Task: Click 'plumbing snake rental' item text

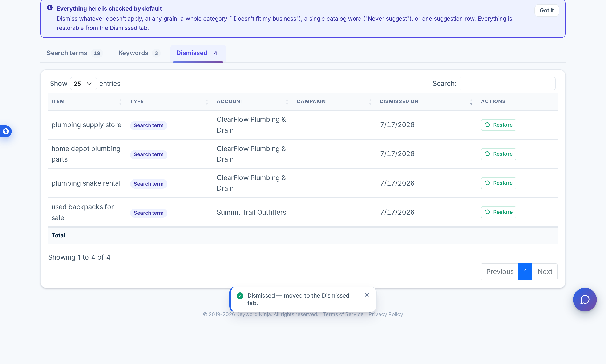Action: point(86,183)
